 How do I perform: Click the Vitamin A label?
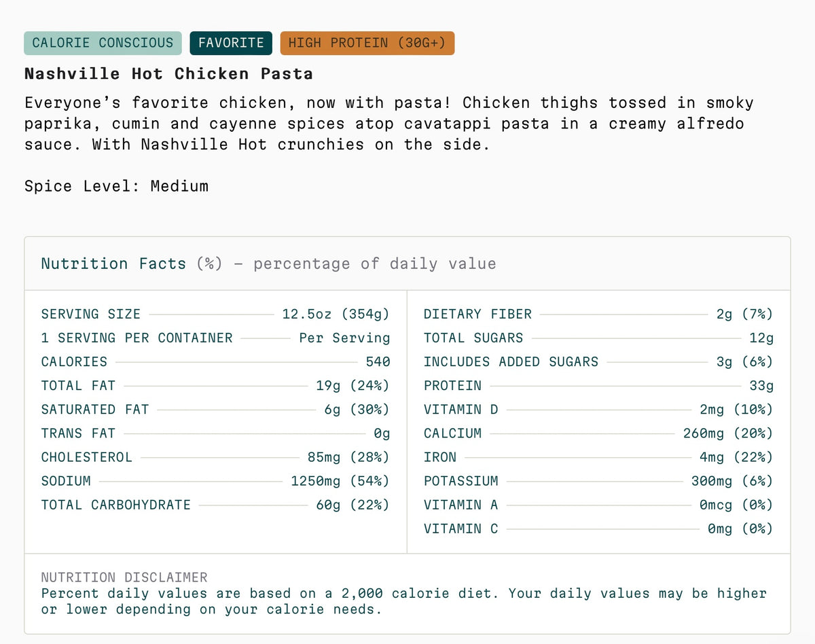[461, 504]
